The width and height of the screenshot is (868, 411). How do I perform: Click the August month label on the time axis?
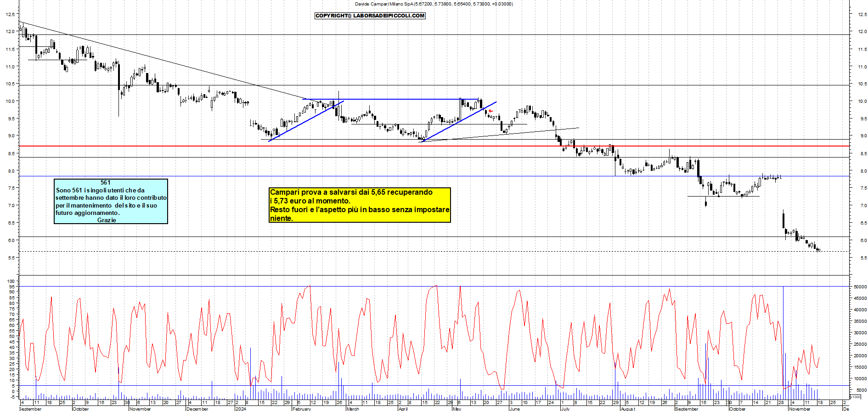628,409
